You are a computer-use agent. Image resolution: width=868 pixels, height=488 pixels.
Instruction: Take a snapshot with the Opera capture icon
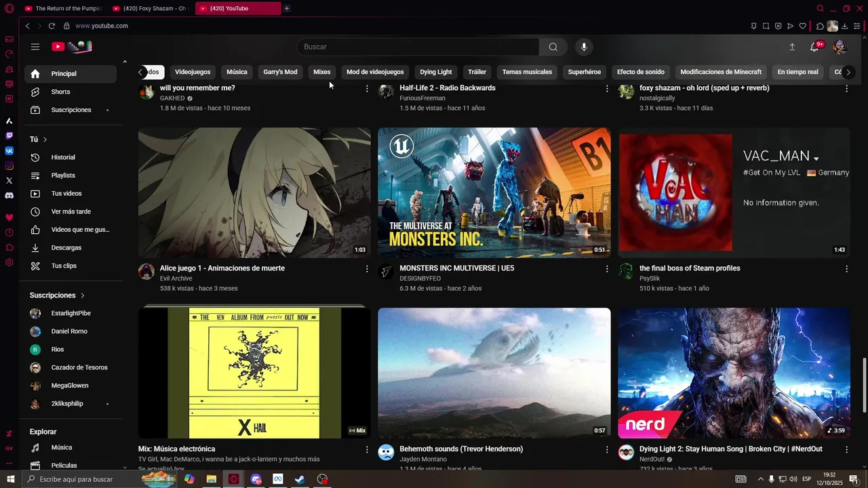click(766, 26)
